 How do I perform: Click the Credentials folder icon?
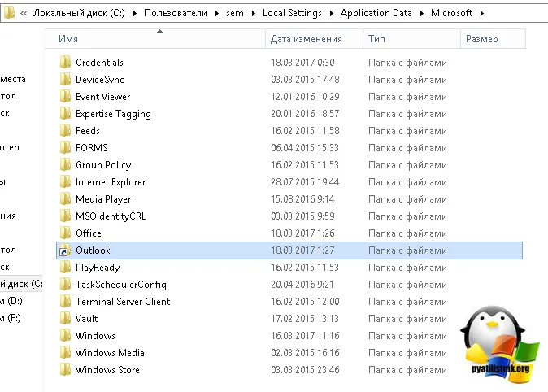[65, 63]
